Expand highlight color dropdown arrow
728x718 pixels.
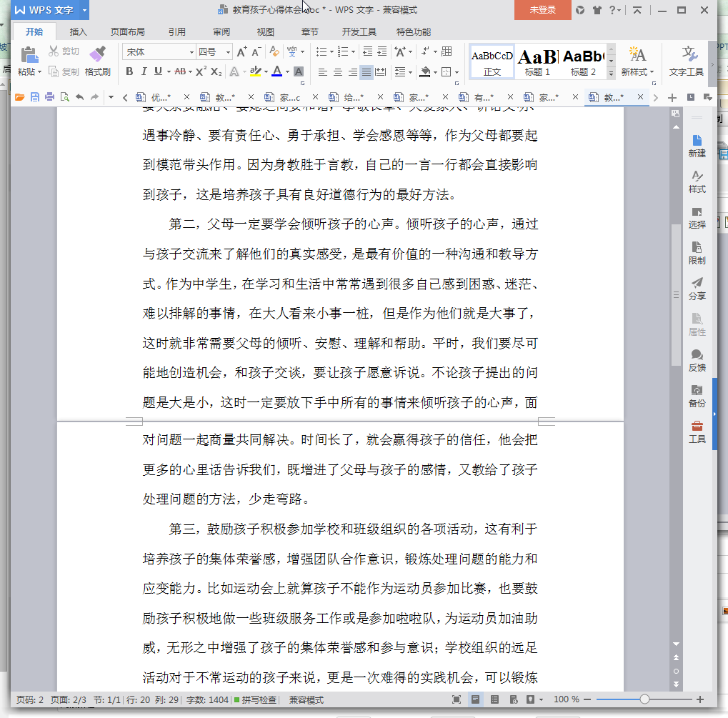tap(266, 72)
